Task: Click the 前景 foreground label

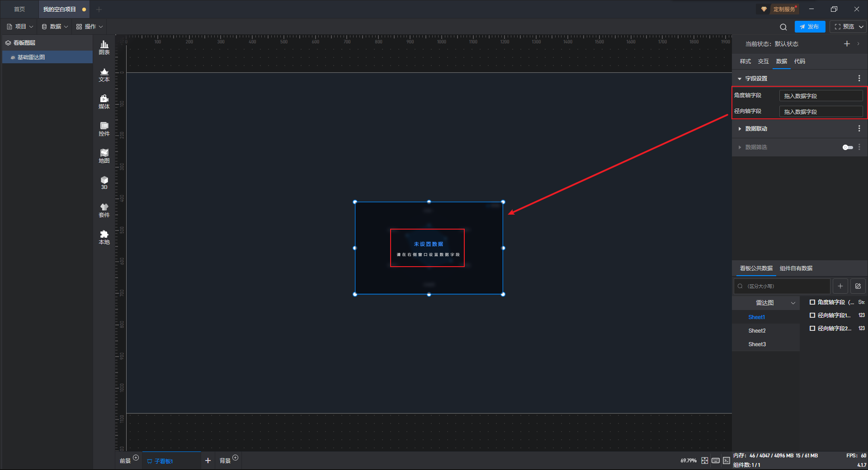Action: tap(125, 461)
